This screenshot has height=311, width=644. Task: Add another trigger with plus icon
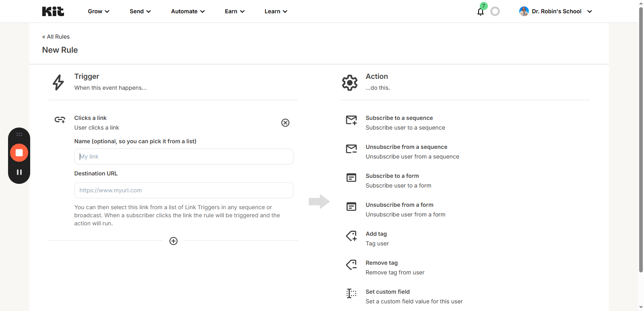pos(173,241)
